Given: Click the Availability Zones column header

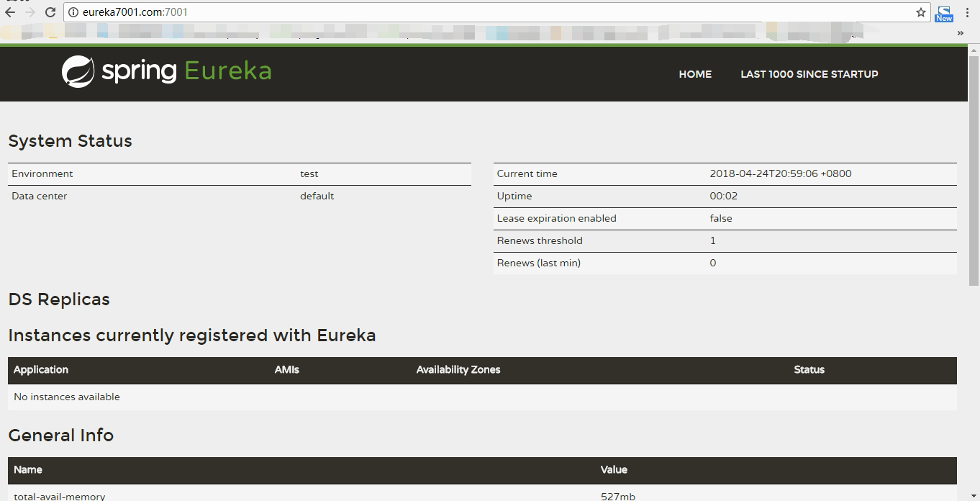Looking at the screenshot, I should coord(458,369).
